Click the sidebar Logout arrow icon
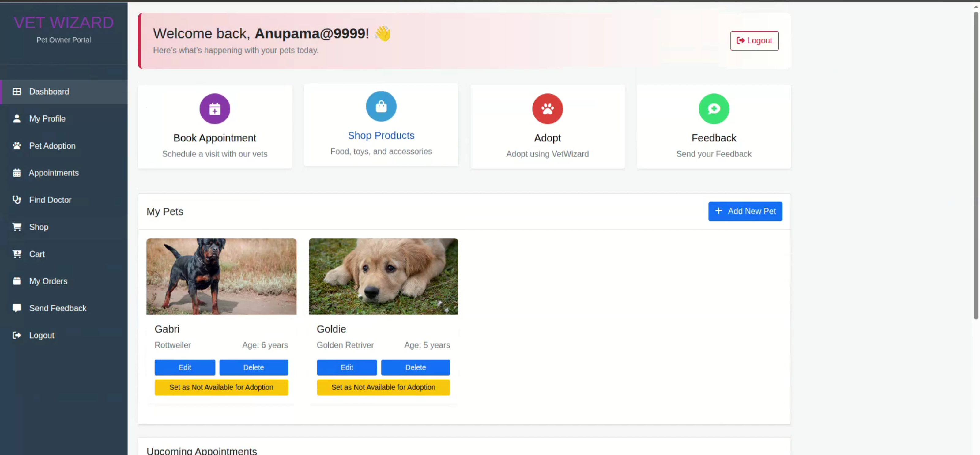 tap(17, 335)
